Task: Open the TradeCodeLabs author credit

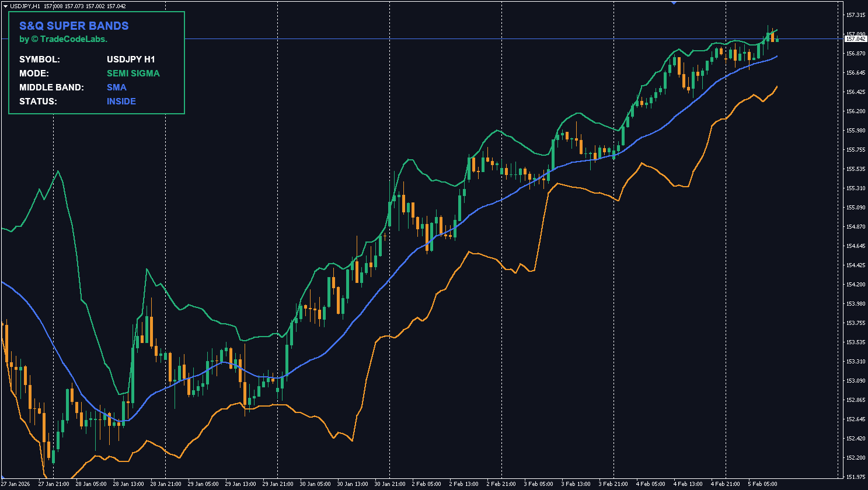Action: click(64, 39)
